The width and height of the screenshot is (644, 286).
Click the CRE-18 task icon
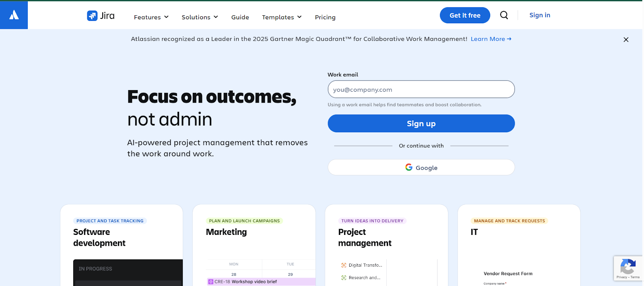coord(211,282)
